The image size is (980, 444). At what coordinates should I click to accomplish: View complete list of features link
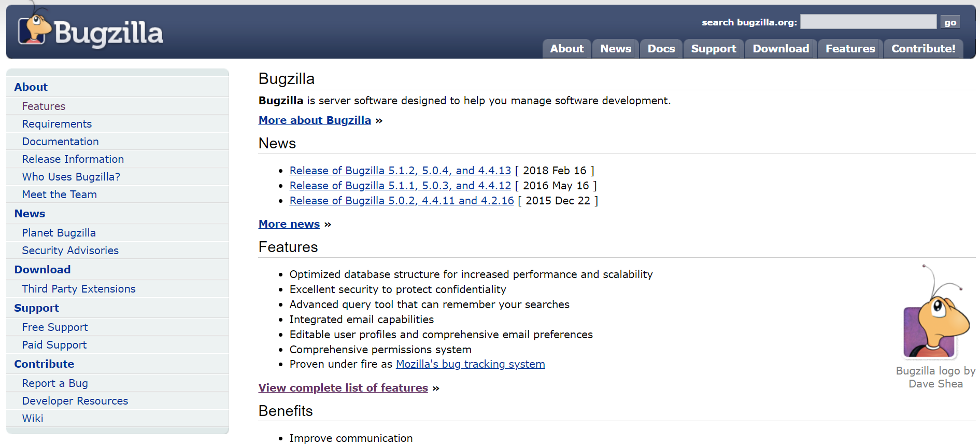pyautogui.click(x=343, y=388)
